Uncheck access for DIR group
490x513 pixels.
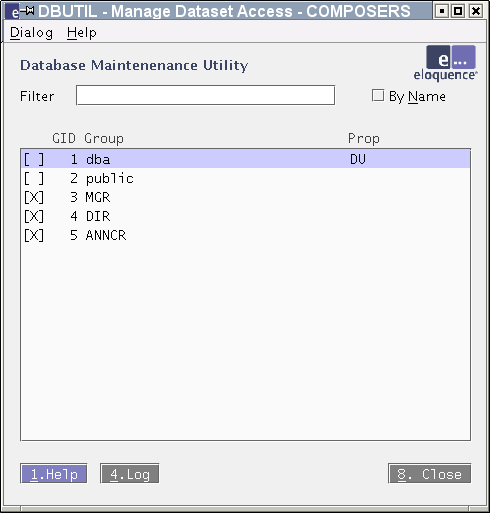click(34, 216)
